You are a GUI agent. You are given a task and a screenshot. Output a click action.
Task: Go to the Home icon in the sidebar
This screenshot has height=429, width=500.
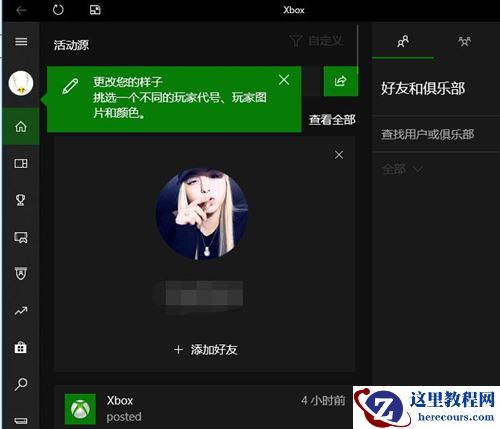point(21,127)
